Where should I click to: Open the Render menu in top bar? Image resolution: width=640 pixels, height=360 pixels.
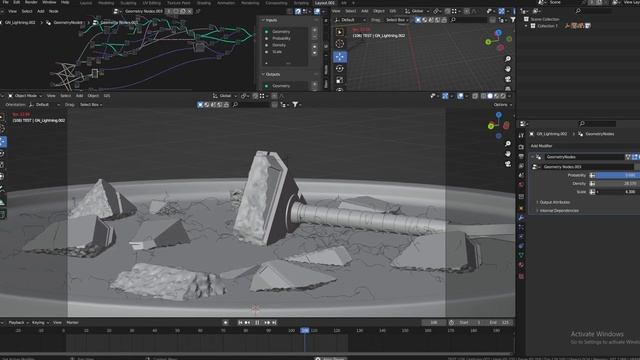click(x=31, y=2)
